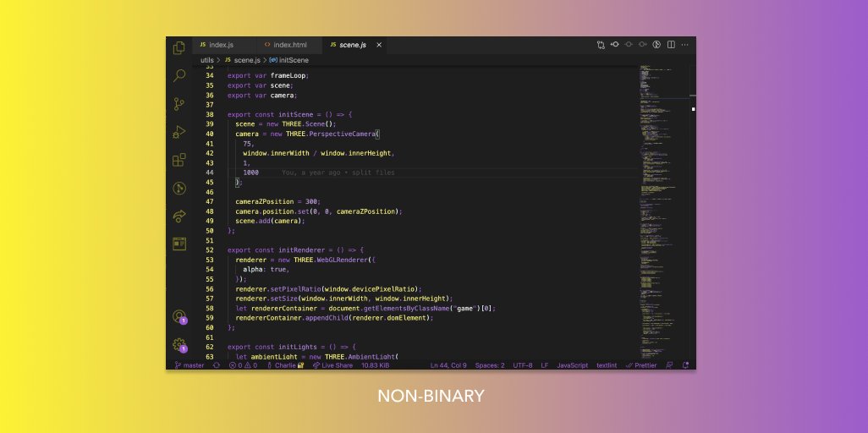Open the Live Share view in activity bar

[x=179, y=216]
